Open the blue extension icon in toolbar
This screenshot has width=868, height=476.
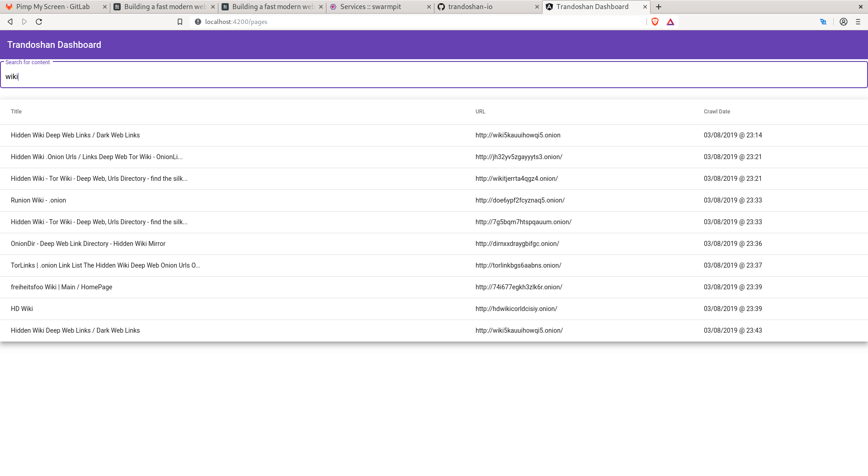(x=823, y=22)
